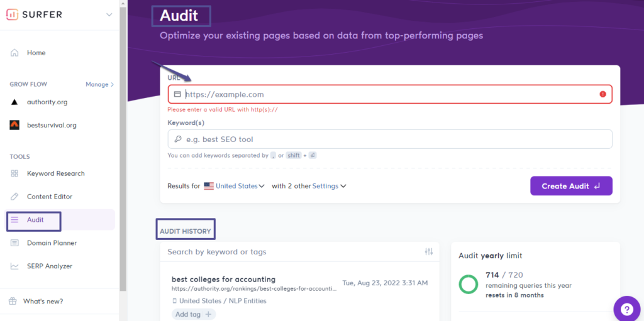
Task: Focus the URL input field
Action: pyautogui.click(x=390, y=94)
